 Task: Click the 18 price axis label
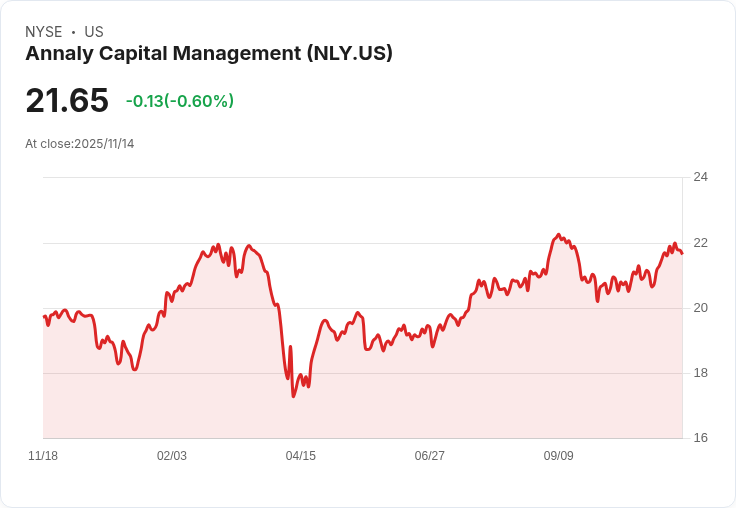[700, 373]
